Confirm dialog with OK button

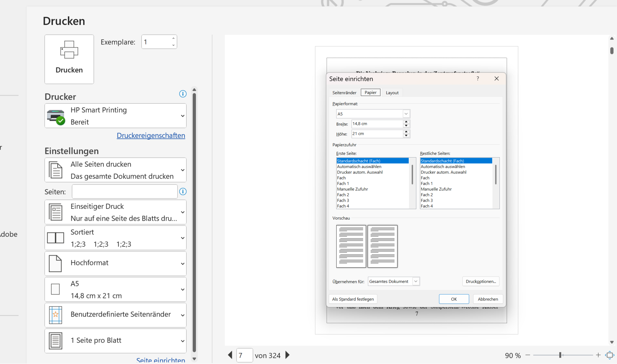(454, 299)
